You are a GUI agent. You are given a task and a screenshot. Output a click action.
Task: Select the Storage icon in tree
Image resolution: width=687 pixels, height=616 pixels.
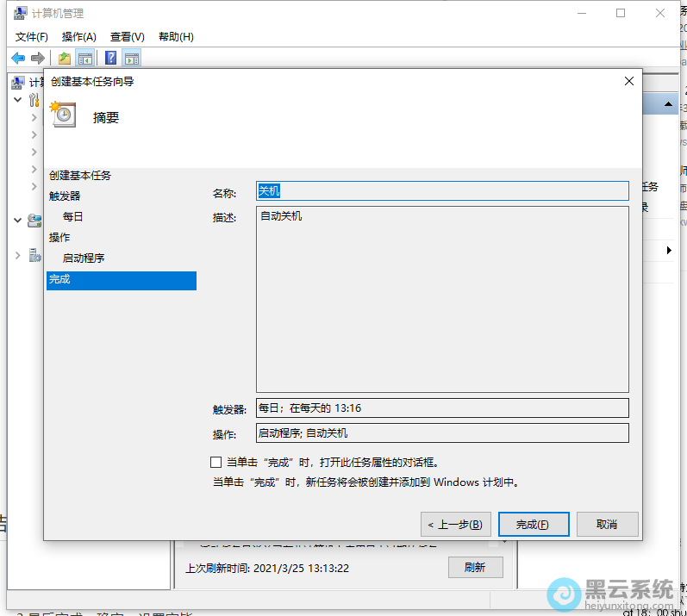click(x=34, y=221)
